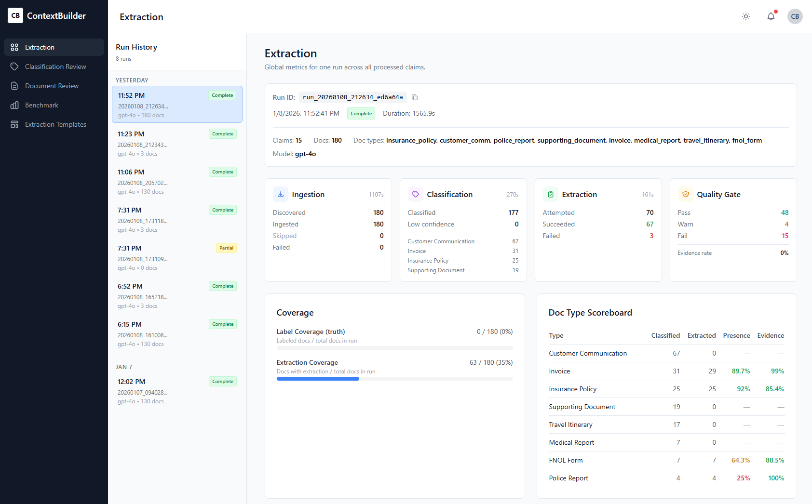Select the run_20260108_212634_ed6a64a Run ID field
812x504 pixels.
tap(352, 97)
